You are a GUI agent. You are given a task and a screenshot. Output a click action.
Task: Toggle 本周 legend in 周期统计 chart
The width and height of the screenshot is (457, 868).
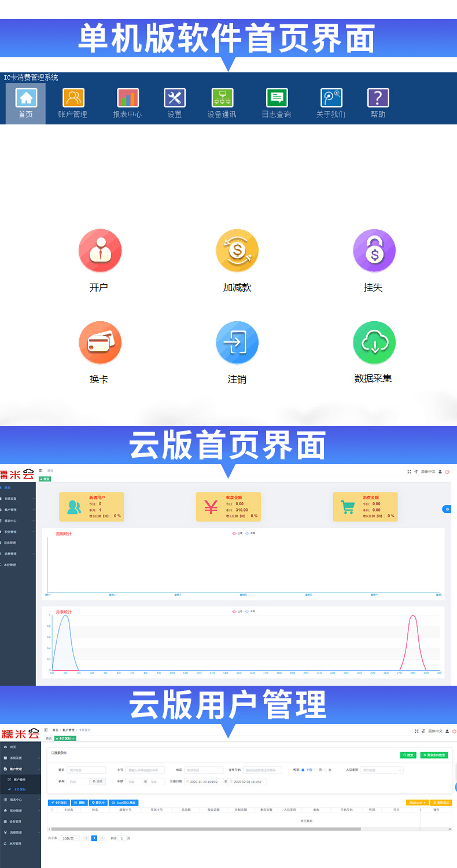point(249,533)
